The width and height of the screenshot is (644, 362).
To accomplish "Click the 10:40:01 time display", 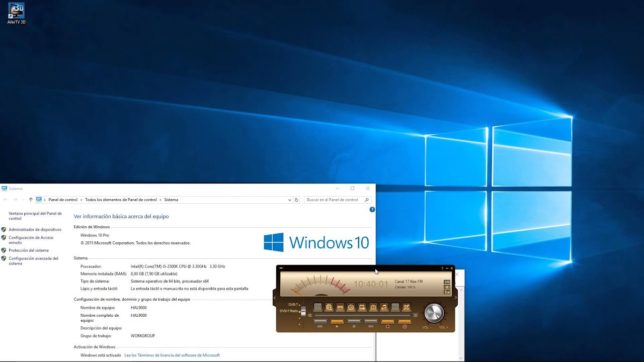I will coord(371,284).
